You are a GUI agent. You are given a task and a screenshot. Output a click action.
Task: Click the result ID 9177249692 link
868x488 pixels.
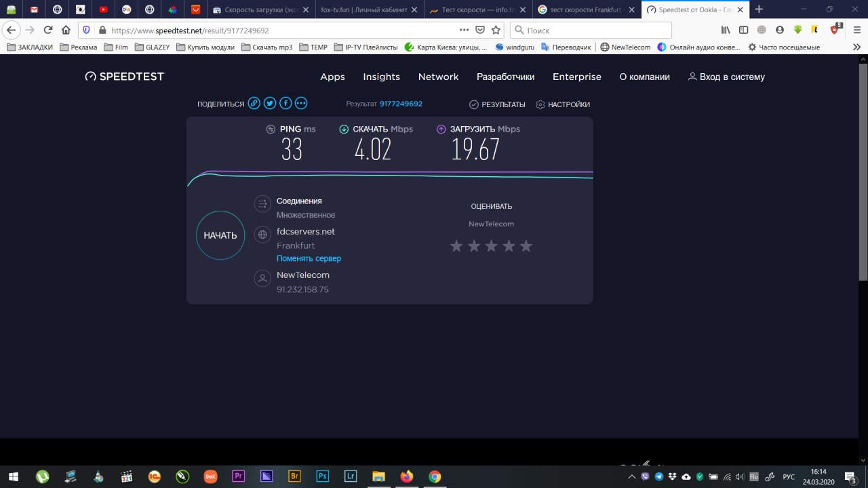401,104
